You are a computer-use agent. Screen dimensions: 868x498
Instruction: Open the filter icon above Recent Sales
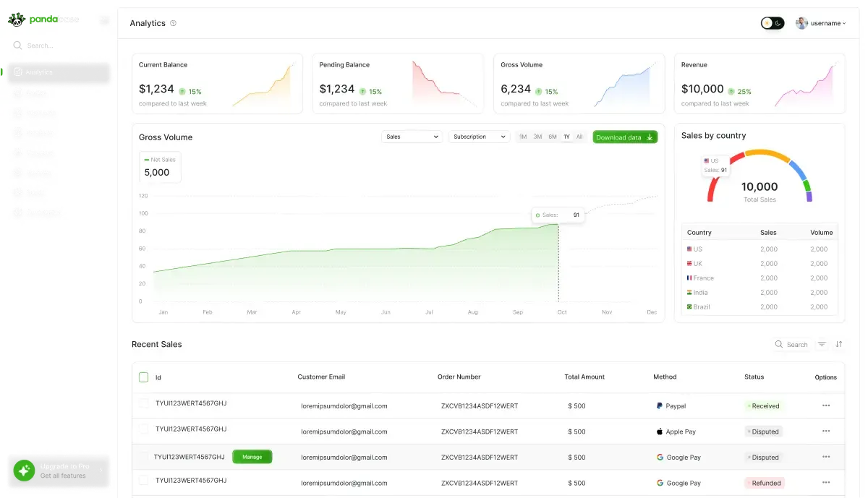point(822,345)
